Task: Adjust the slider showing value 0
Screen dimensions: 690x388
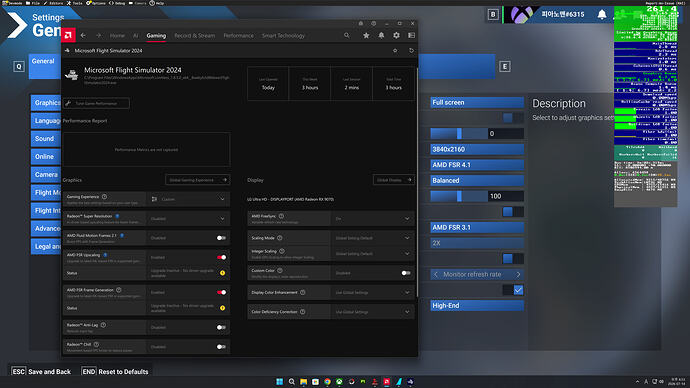Action: (459, 133)
